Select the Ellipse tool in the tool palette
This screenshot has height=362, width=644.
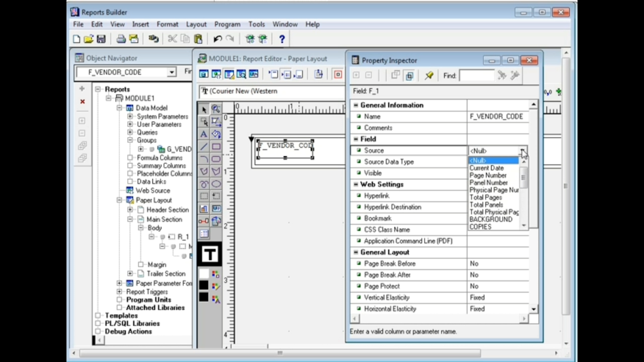point(217,184)
